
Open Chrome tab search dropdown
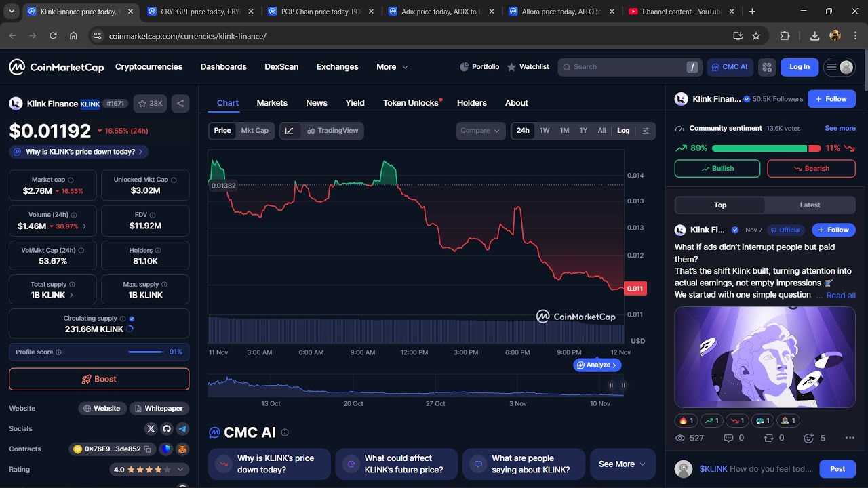pos(12,12)
